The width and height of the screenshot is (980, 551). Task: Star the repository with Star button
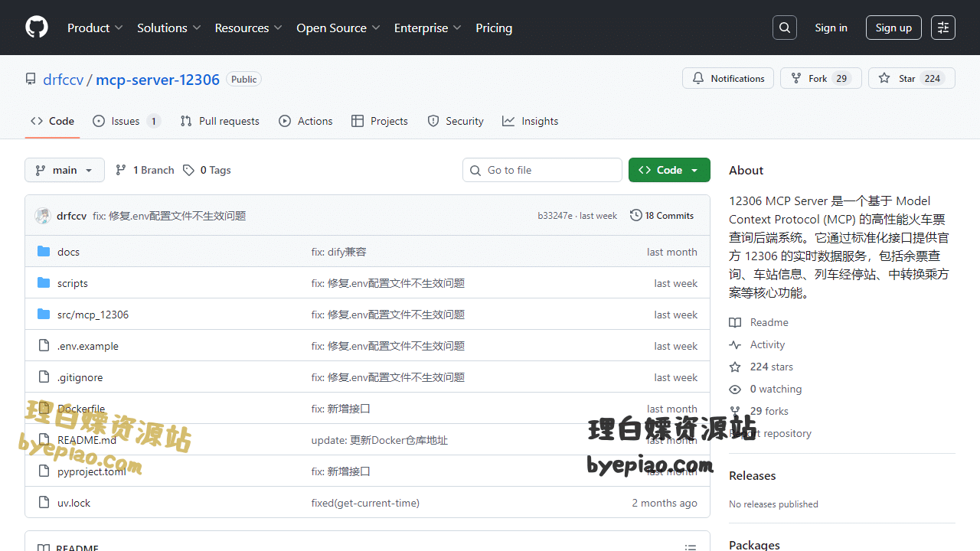tap(912, 78)
